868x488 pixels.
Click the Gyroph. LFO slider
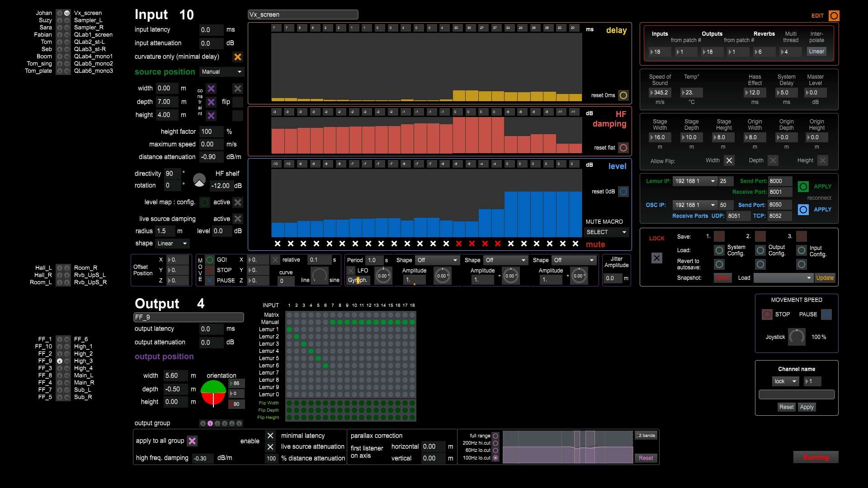[358, 281]
